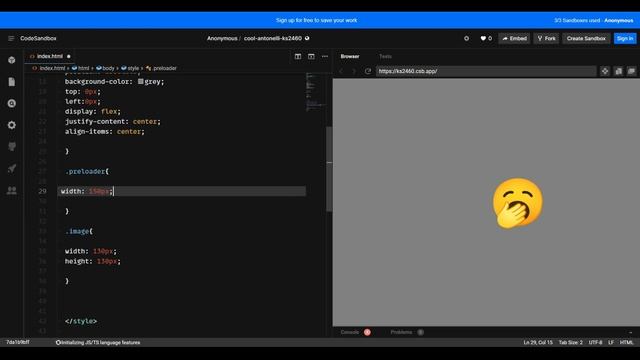Viewport: 640px width, 360px height.
Task: Click the 7da1b9bff commit hash in status bar
Action: pos(18,342)
